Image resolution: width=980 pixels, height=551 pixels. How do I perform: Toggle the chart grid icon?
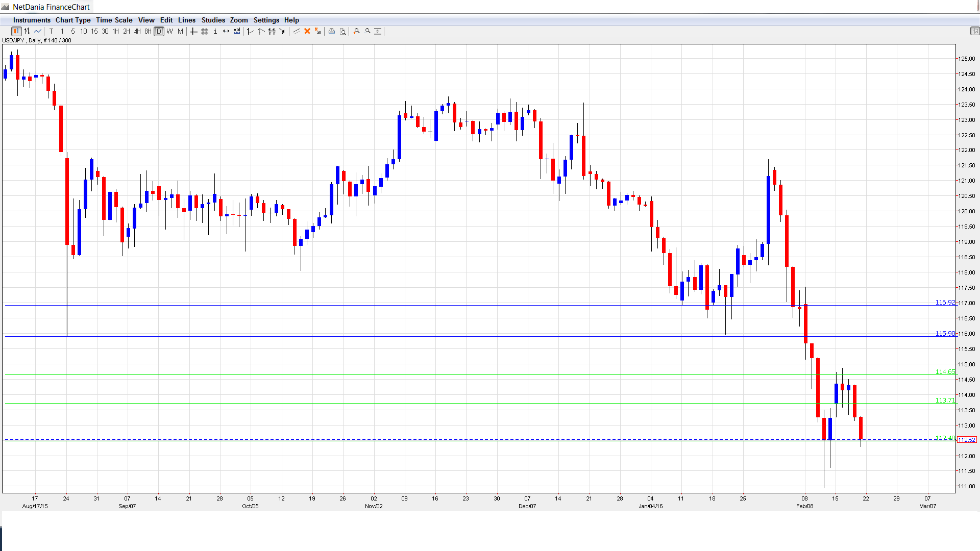pos(205,32)
